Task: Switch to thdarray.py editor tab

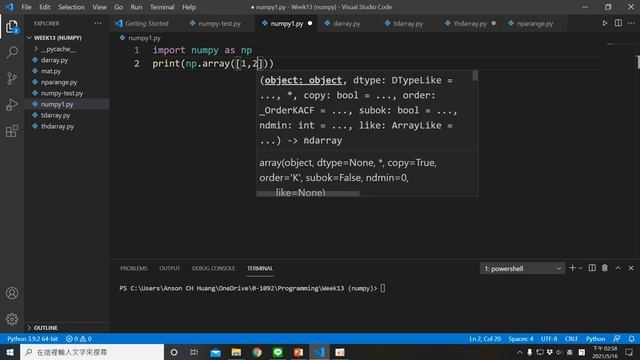Action: tap(470, 24)
